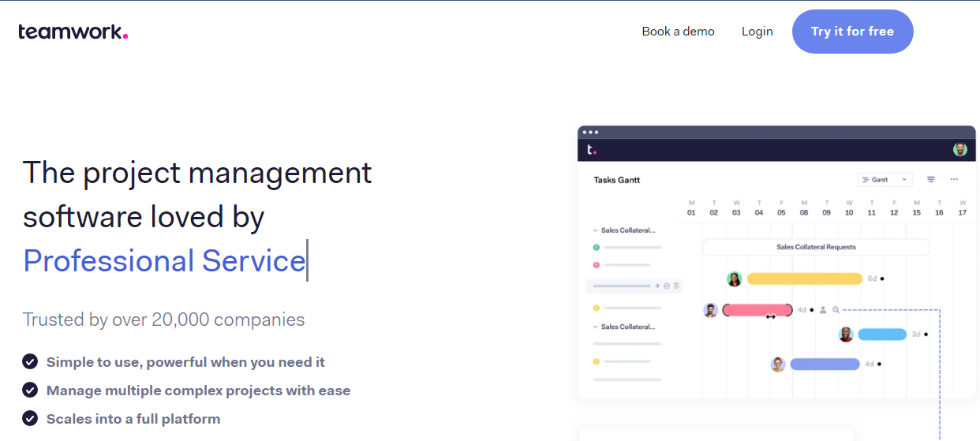
Task: Click the F 05 date column header
Action: tap(781, 207)
